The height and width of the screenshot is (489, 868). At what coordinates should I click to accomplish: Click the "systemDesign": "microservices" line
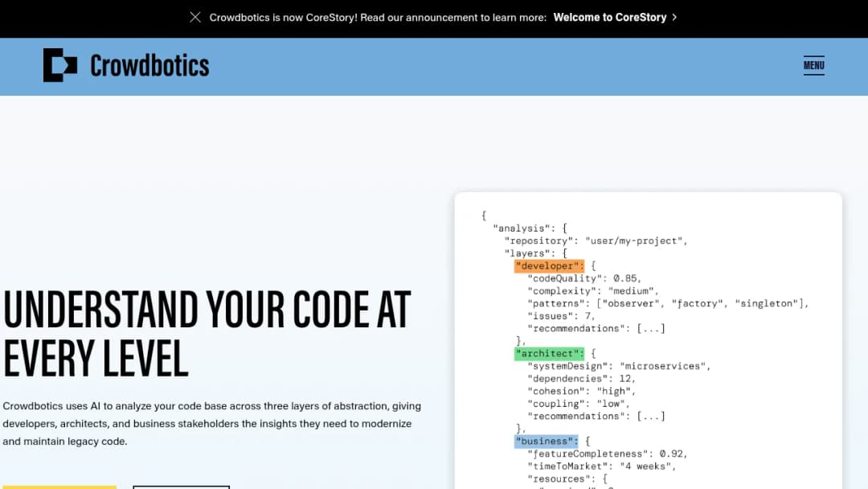click(618, 366)
